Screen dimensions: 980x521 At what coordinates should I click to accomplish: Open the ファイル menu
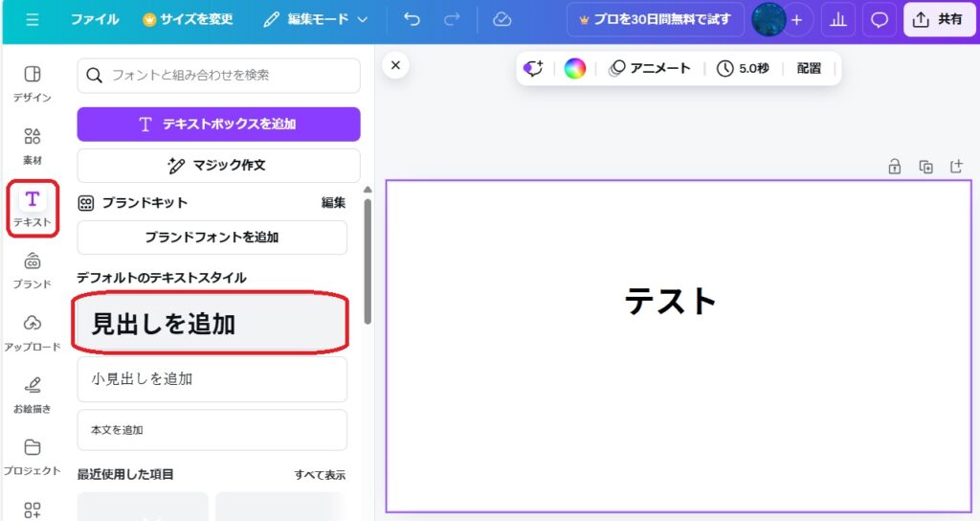[95, 19]
